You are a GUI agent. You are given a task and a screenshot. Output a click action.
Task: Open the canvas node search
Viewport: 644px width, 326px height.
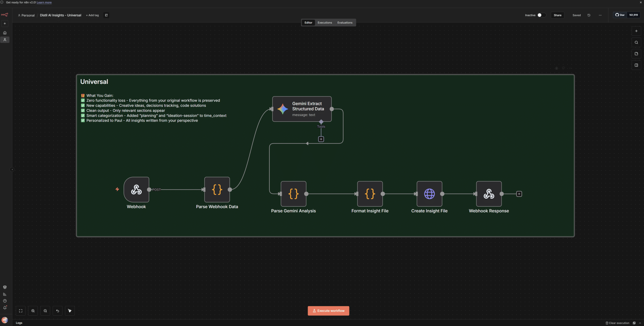pyautogui.click(x=636, y=42)
